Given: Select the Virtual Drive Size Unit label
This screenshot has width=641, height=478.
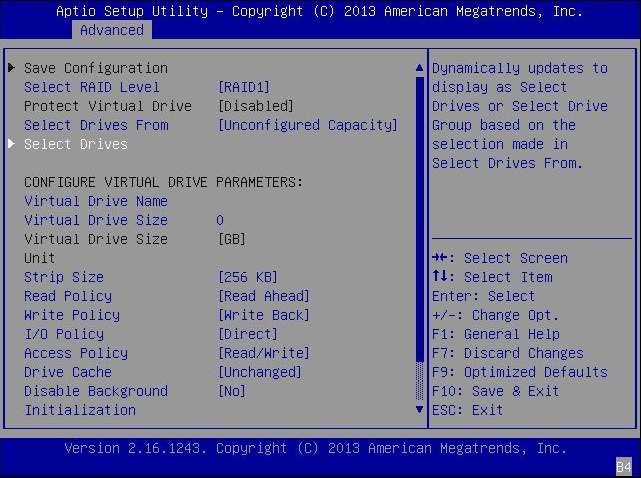Looking at the screenshot, I should tap(96, 249).
